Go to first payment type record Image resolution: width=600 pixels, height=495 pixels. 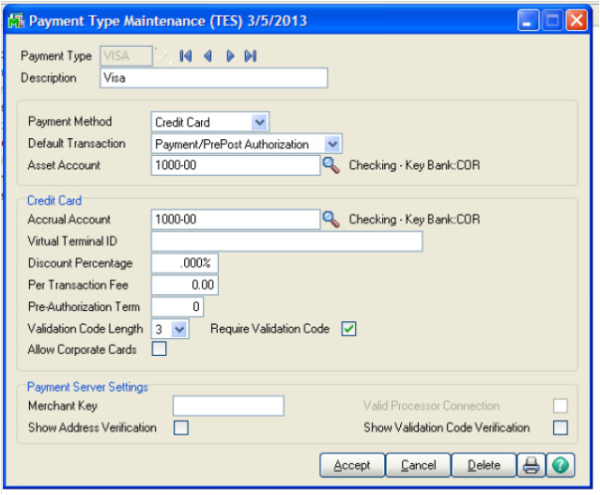click(186, 56)
